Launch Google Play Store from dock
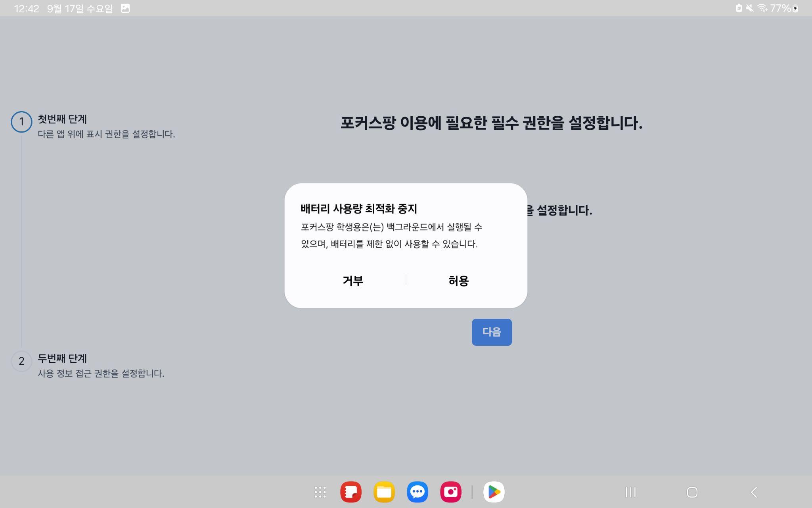Image resolution: width=812 pixels, height=508 pixels. click(x=494, y=492)
